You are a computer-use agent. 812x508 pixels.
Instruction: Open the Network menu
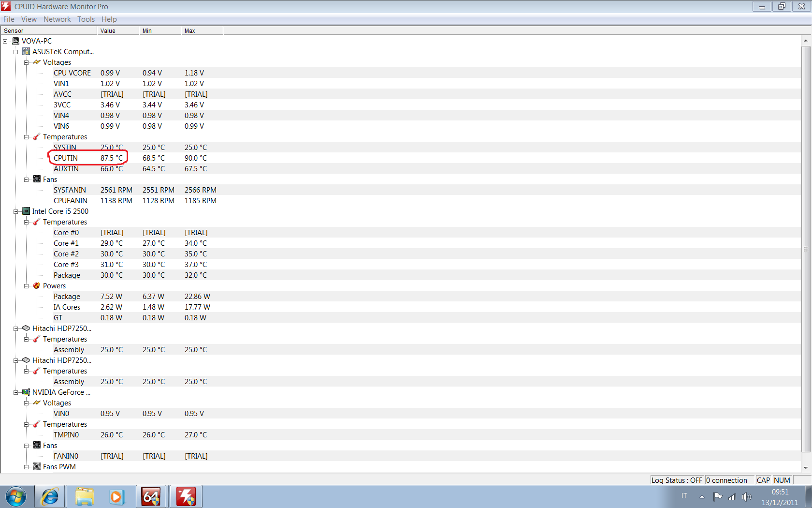[57, 19]
